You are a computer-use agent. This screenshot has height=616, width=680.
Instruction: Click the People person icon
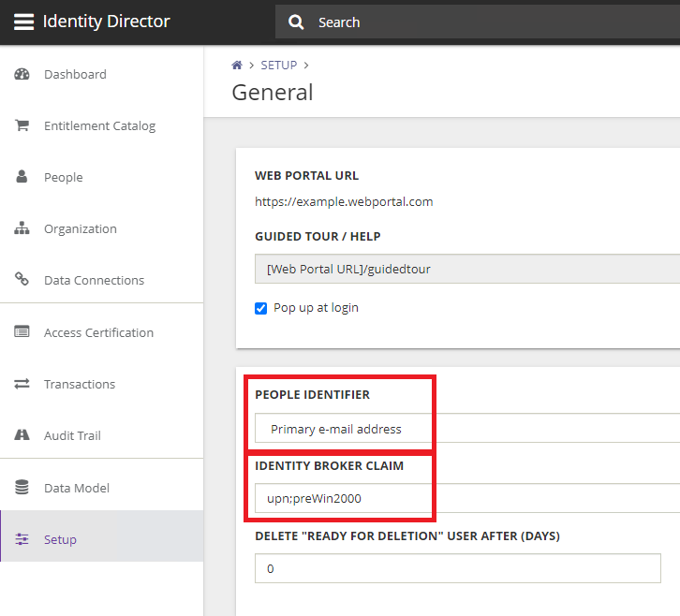[22, 177]
